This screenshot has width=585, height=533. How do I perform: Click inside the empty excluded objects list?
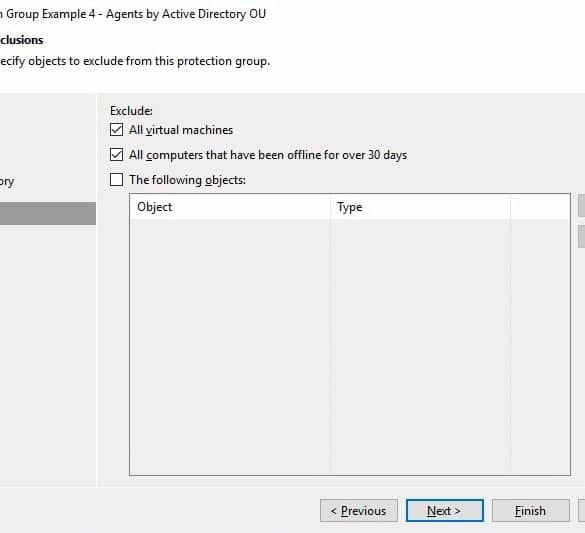[x=350, y=347]
